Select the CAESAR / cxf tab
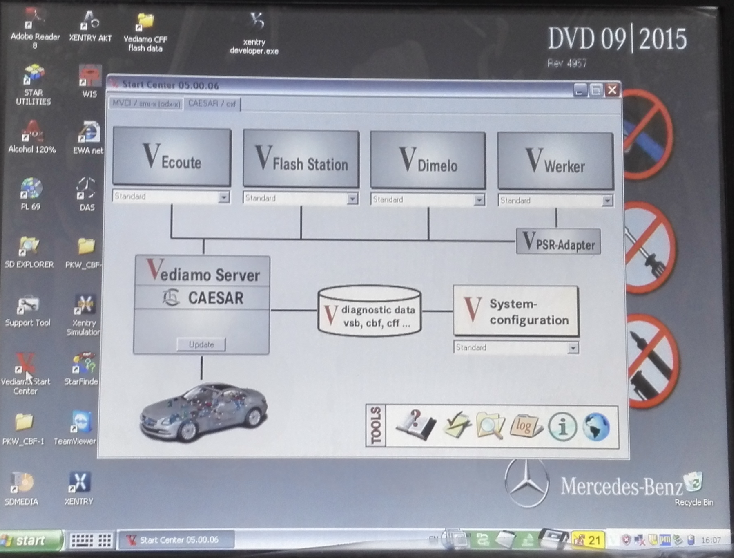The height and width of the screenshot is (558, 734). [211, 103]
